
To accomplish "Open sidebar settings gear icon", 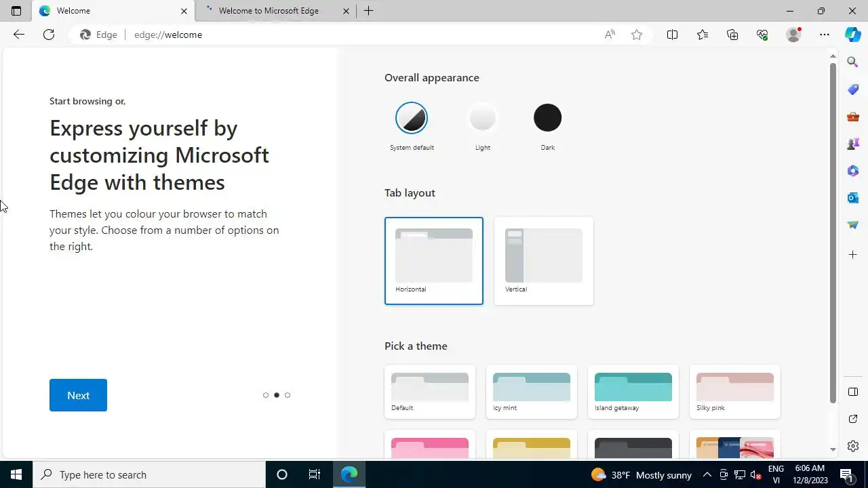I will (853, 446).
